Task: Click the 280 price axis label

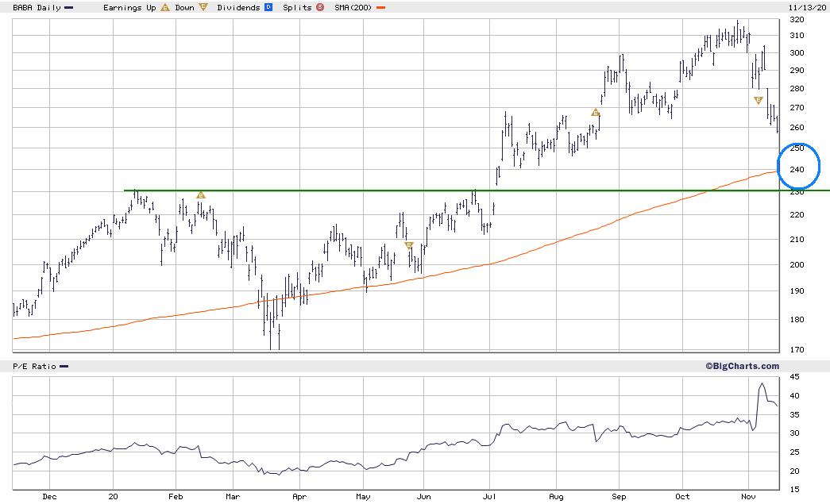Action: coord(797,89)
